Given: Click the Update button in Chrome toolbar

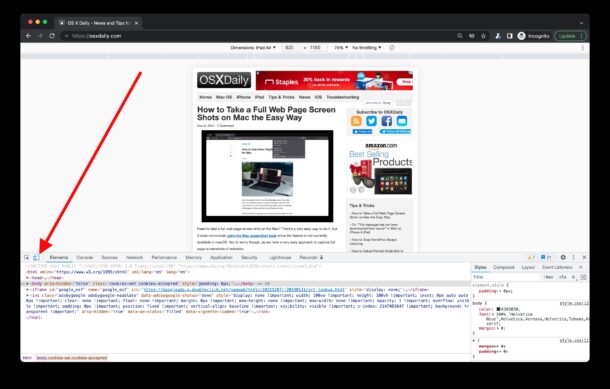Looking at the screenshot, I should coord(570,36).
